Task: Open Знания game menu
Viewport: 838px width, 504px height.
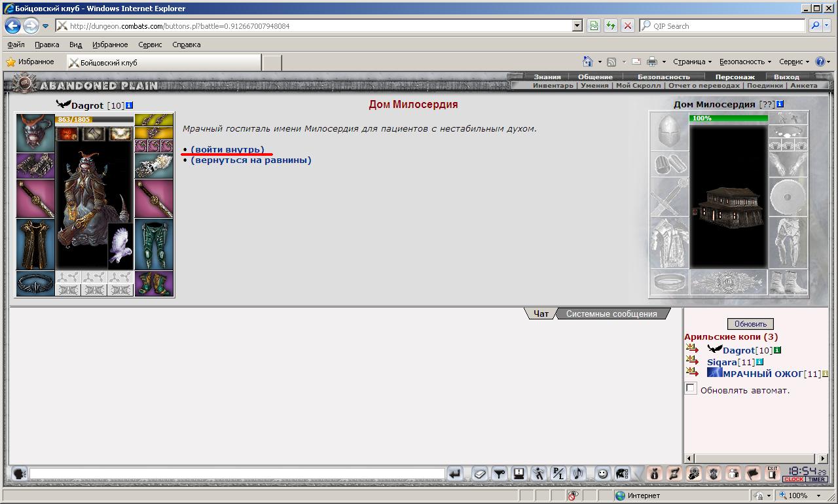Action: coord(547,77)
